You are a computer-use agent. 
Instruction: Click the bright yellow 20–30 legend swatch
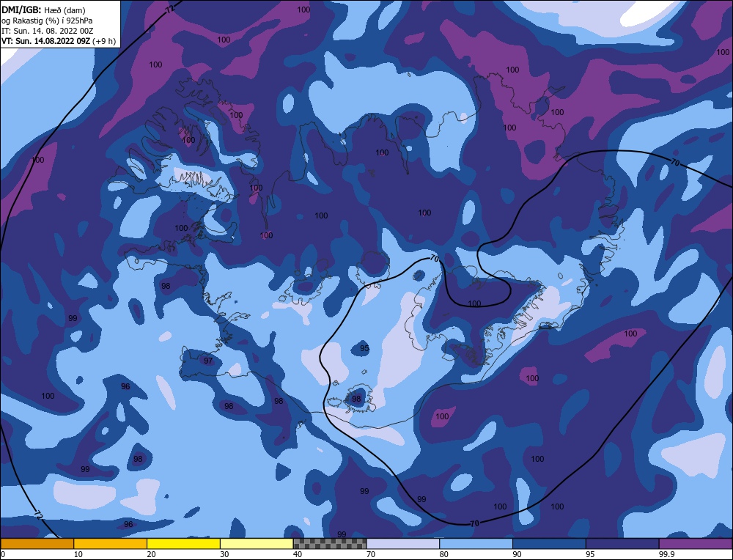(183, 544)
